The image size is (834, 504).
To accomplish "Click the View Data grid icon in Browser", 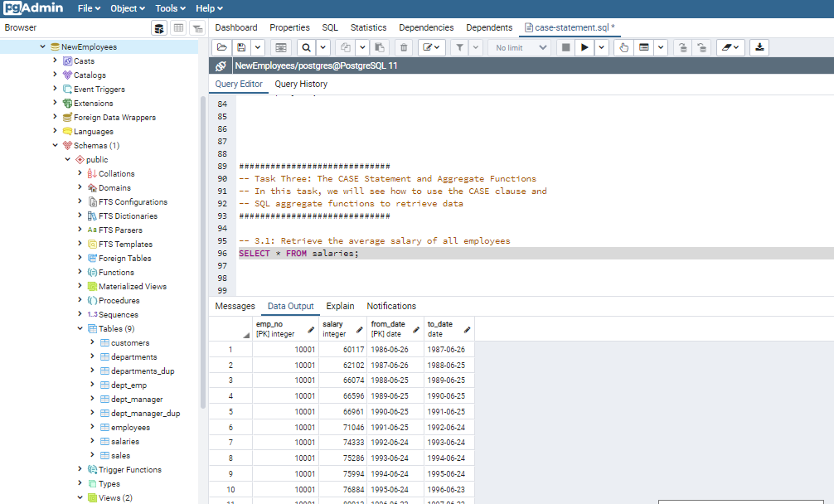I will click(178, 28).
